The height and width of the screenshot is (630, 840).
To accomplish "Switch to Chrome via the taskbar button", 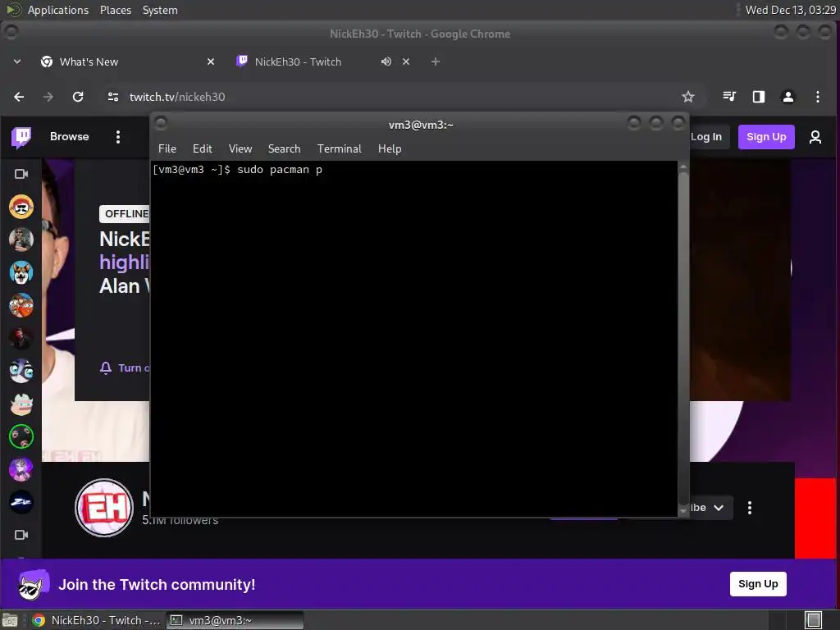I will (97, 620).
